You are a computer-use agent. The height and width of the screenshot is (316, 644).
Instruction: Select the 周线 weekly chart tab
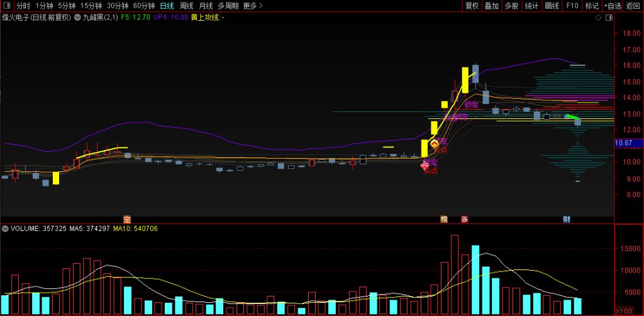pyautogui.click(x=187, y=6)
